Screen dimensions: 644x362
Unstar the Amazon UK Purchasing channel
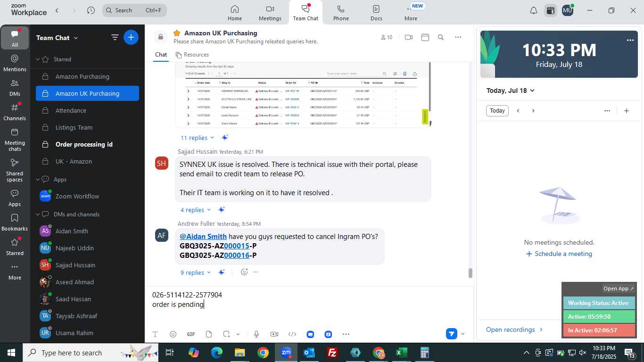tap(177, 33)
